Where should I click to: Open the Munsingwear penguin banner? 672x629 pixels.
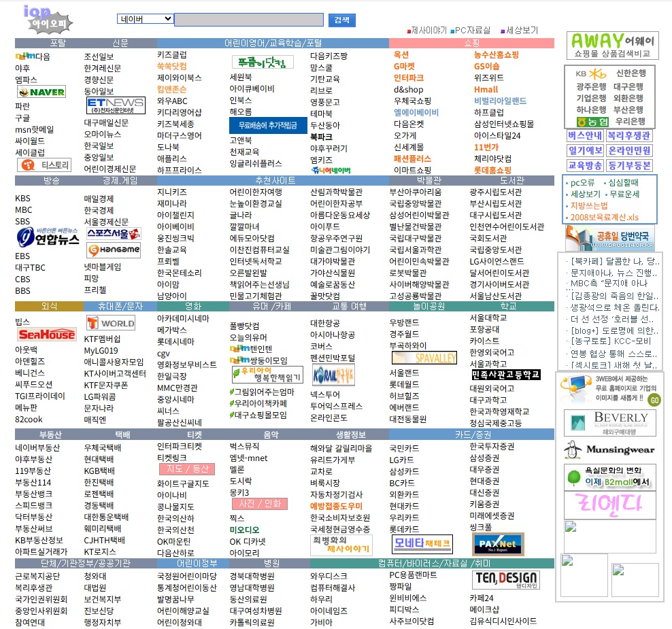tap(610, 449)
